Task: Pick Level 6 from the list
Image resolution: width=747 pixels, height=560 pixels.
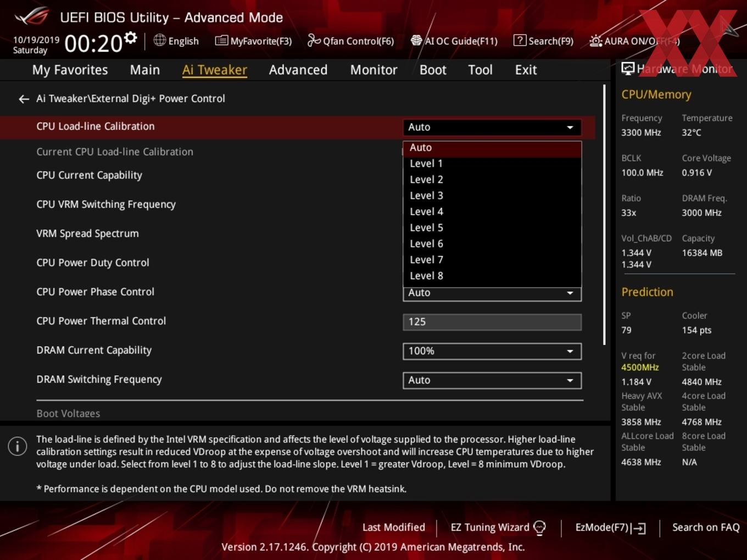Action: click(492, 244)
